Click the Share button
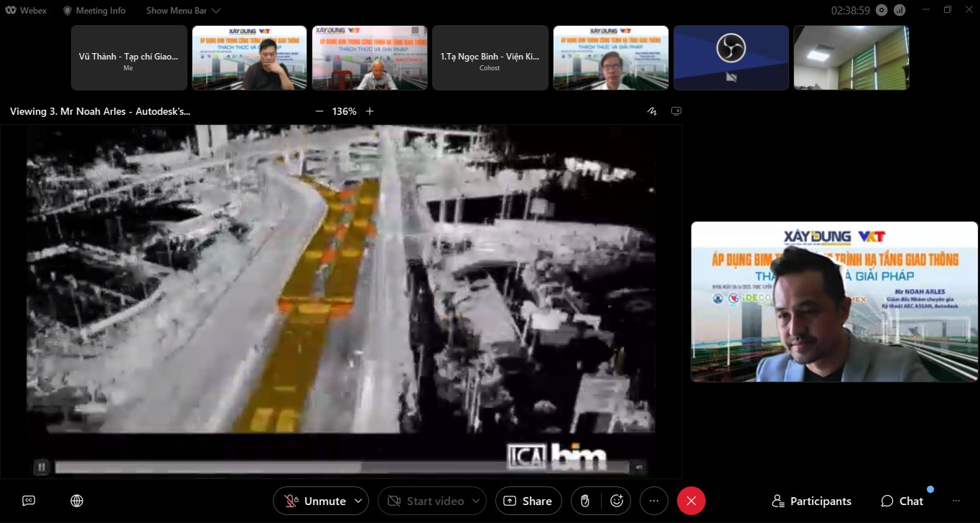This screenshot has height=523, width=980. (528, 501)
